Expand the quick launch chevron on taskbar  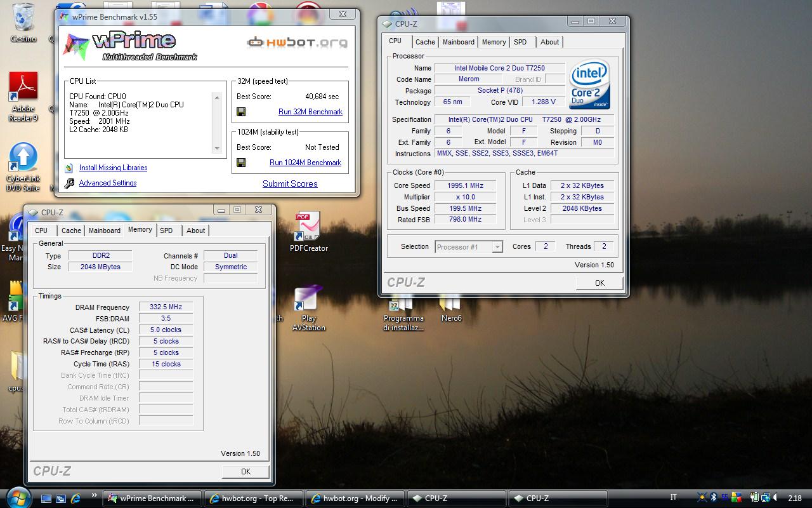pyautogui.click(x=95, y=495)
